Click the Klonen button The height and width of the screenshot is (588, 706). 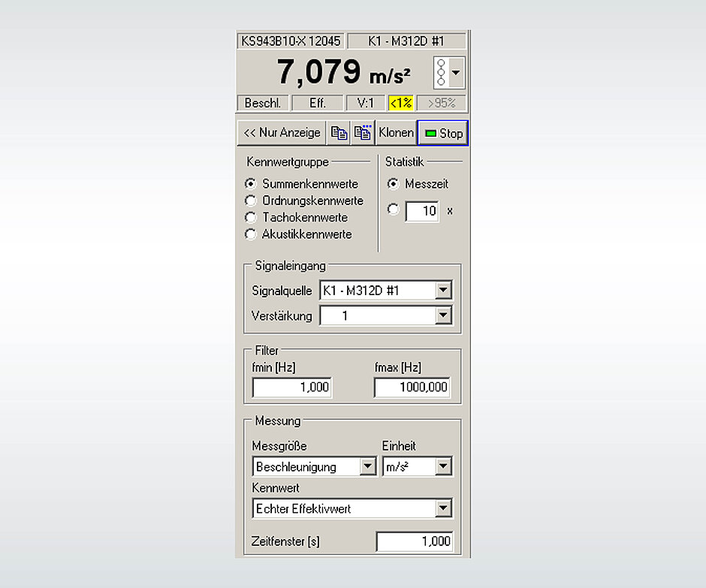tap(396, 132)
